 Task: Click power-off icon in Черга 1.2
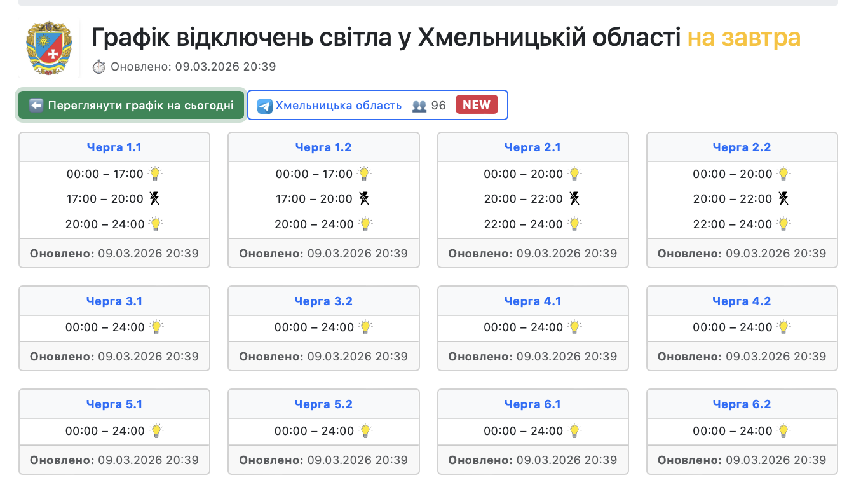[363, 199]
